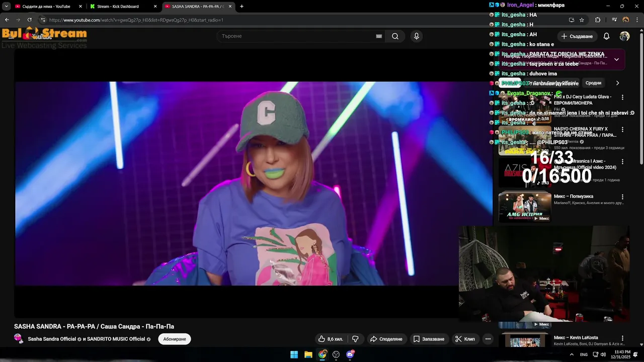644x362 pixels.
Task: Bookmark this page with the star icon
Action: tap(582, 20)
